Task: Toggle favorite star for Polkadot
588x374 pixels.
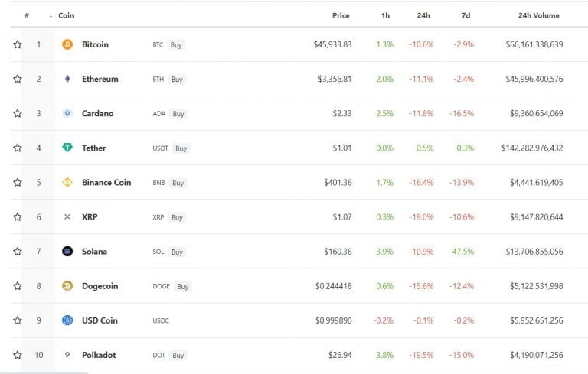Action: [18, 355]
